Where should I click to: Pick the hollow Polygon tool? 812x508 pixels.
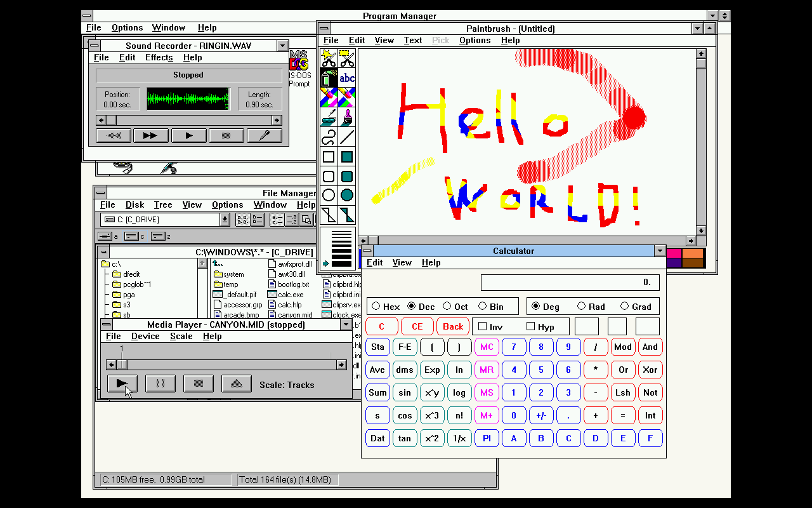(x=329, y=215)
